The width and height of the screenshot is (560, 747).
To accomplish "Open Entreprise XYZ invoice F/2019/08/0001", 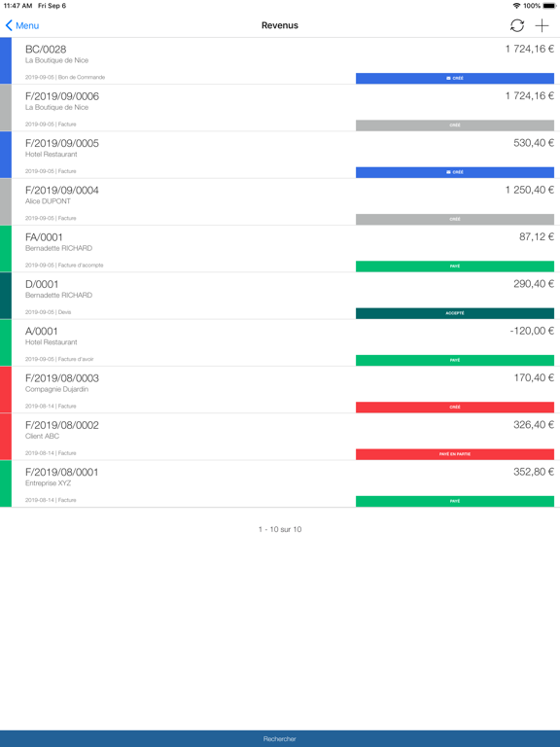I will point(280,484).
